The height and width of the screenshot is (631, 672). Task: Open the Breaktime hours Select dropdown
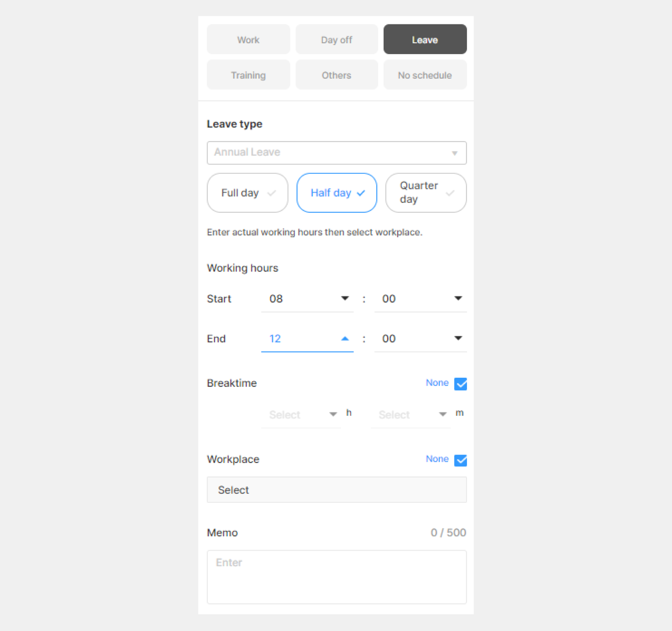[301, 415]
